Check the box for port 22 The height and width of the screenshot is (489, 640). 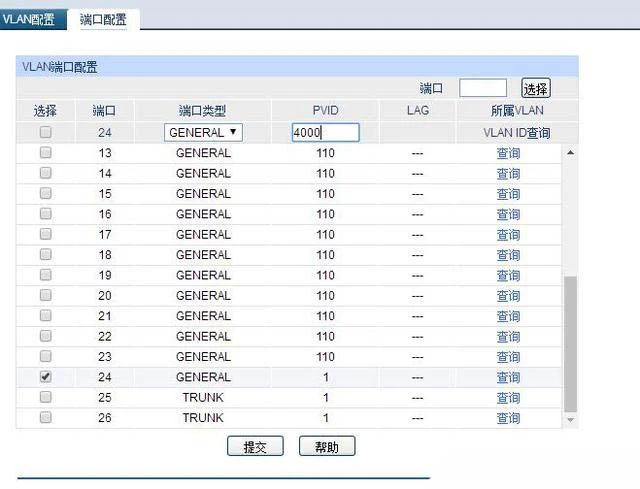pyautogui.click(x=46, y=336)
